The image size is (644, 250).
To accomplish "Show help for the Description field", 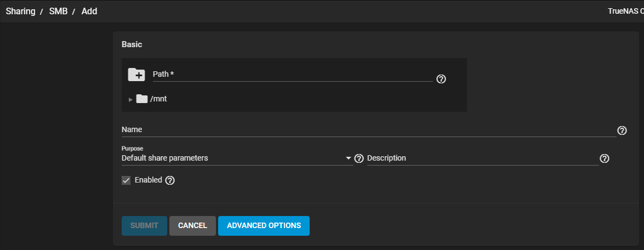I will click(x=605, y=158).
